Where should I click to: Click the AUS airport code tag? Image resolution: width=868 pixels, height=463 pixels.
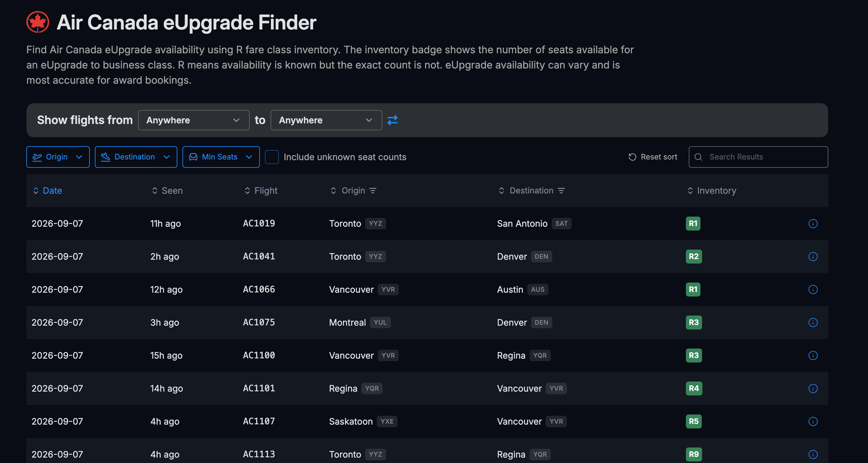coord(538,290)
